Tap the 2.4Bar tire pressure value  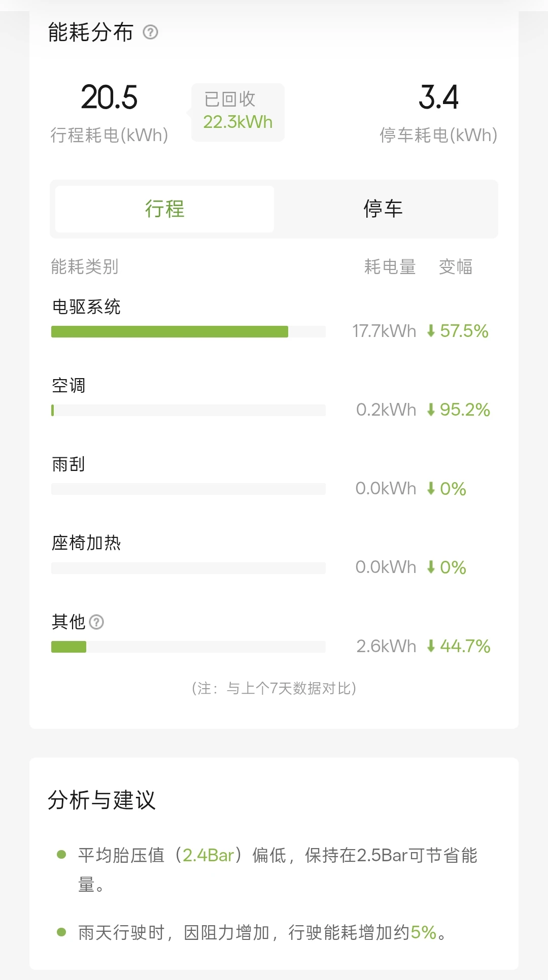209,855
